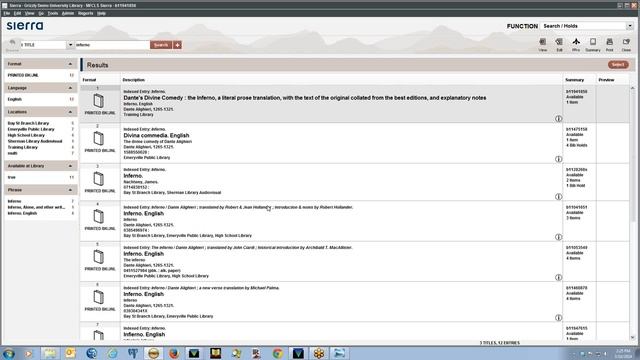Filter by PRINTED BK/JNL format
This screenshot has height=360, width=640.
point(23,76)
